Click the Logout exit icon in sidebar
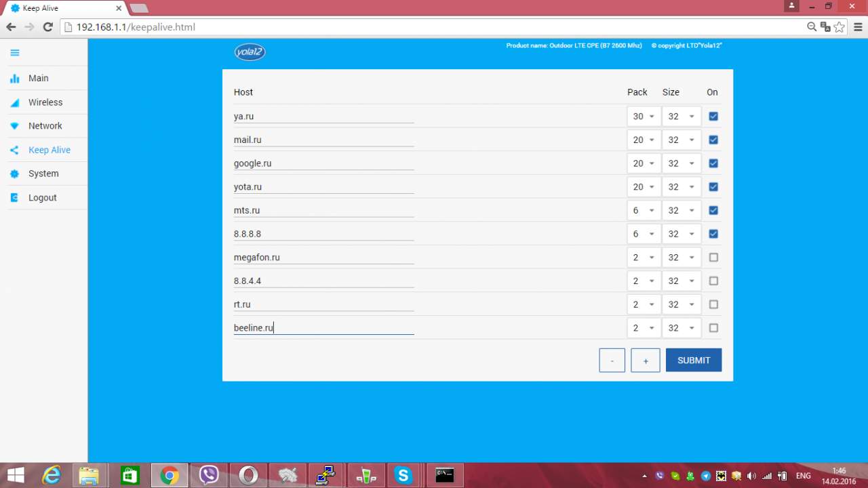 (x=15, y=198)
